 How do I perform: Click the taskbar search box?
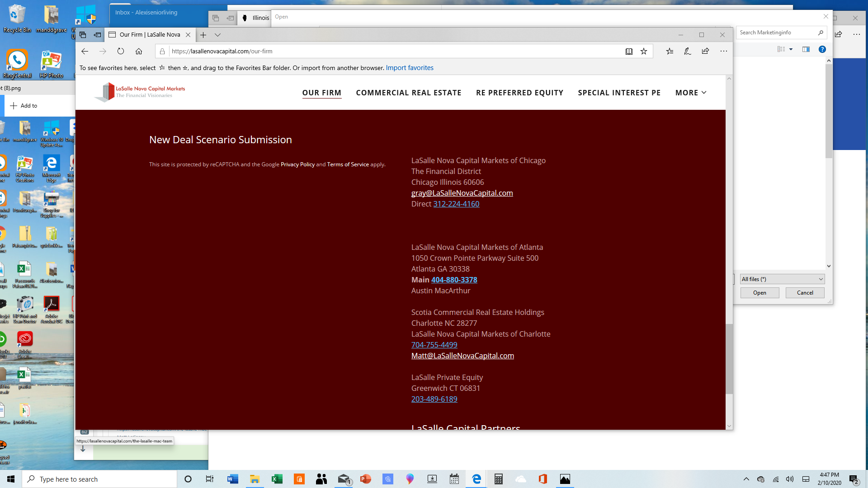(99, 479)
